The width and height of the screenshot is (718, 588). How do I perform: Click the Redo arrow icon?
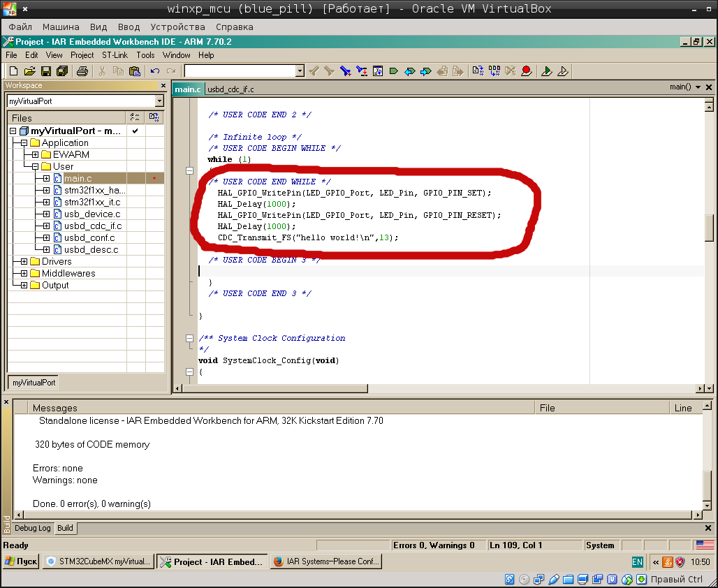171,71
